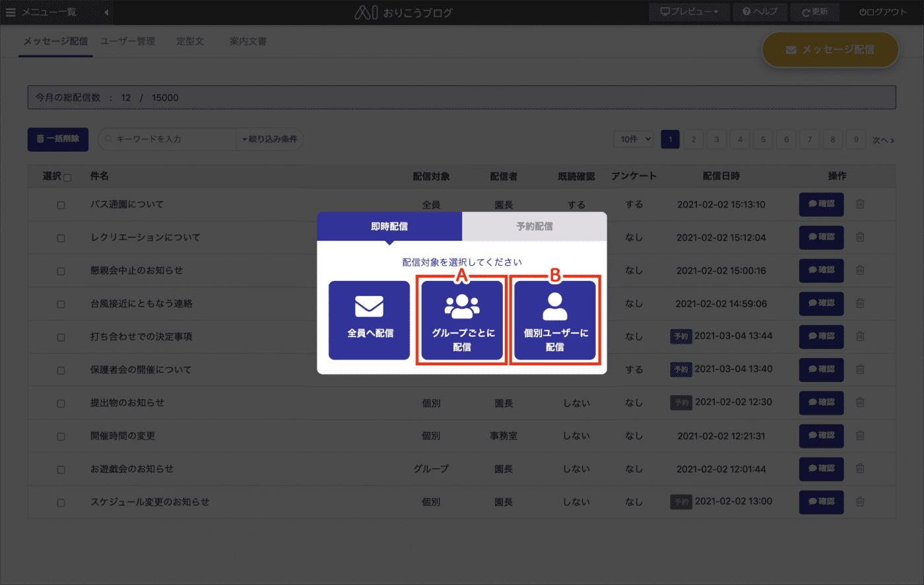Click 確認 for スケジュール変更のお知らせ
This screenshot has width=924, height=585.
[822, 501]
